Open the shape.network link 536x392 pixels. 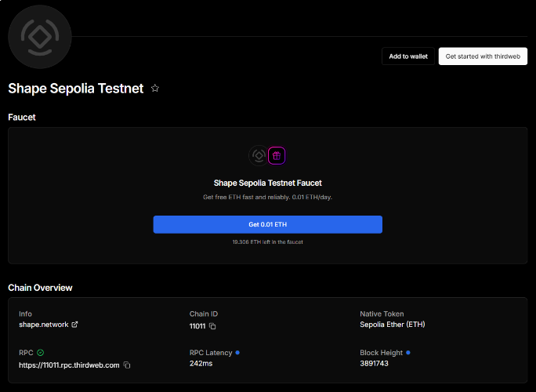pyautogui.click(x=44, y=325)
